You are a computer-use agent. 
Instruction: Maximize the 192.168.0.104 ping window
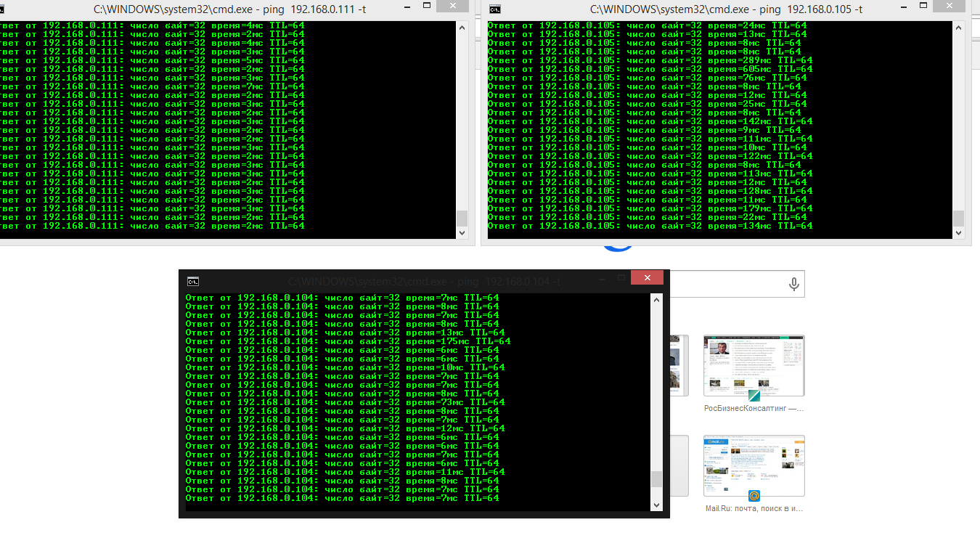coord(621,278)
